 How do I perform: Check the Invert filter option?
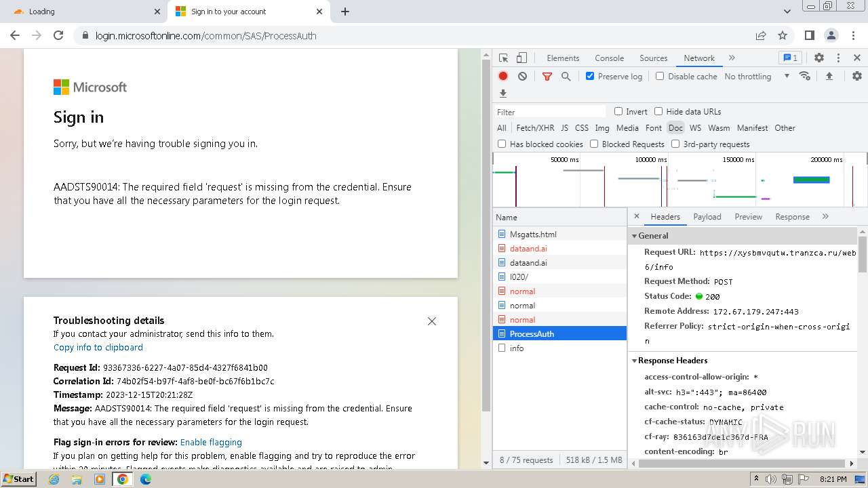[x=618, y=111]
